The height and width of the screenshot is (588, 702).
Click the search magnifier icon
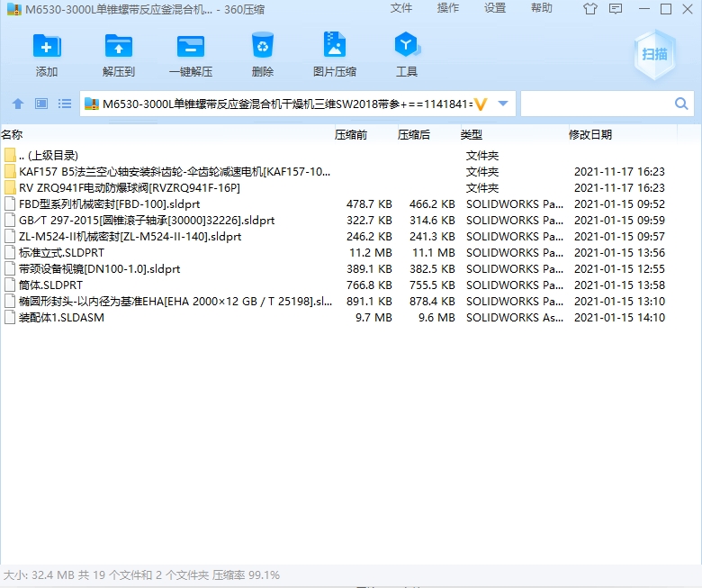(x=681, y=104)
